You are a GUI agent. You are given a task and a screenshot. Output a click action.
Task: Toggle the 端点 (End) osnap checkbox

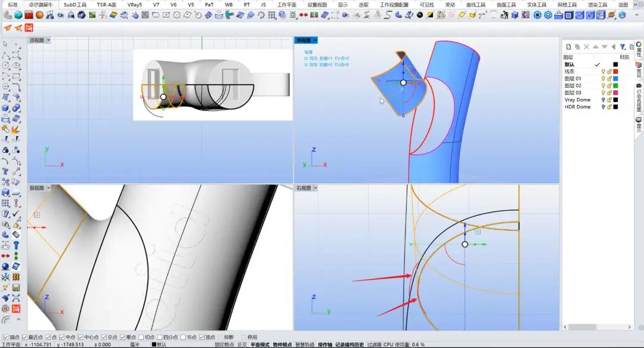(5, 337)
